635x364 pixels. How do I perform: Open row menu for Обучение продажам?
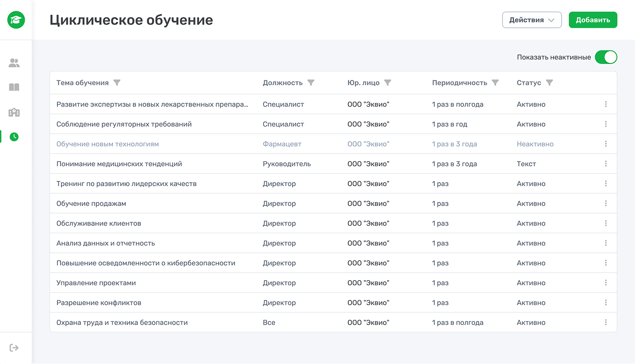(x=606, y=203)
